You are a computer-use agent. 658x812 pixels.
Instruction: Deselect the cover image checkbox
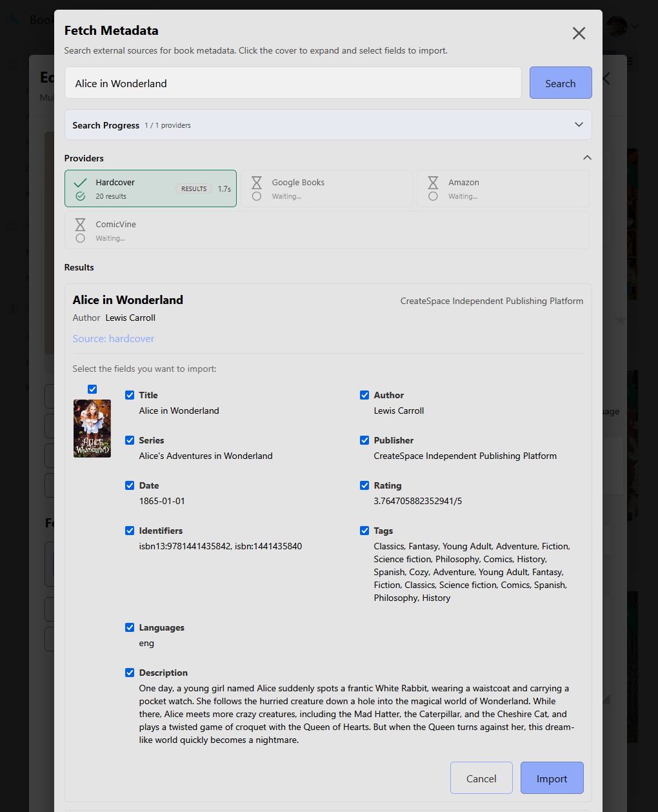(92, 389)
